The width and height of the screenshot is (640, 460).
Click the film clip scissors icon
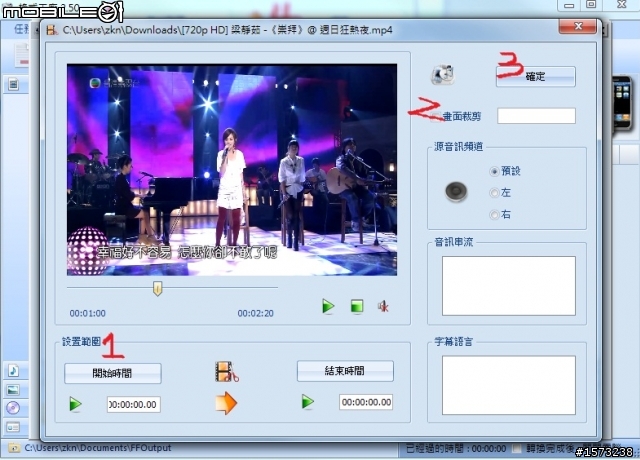(227, 371)
